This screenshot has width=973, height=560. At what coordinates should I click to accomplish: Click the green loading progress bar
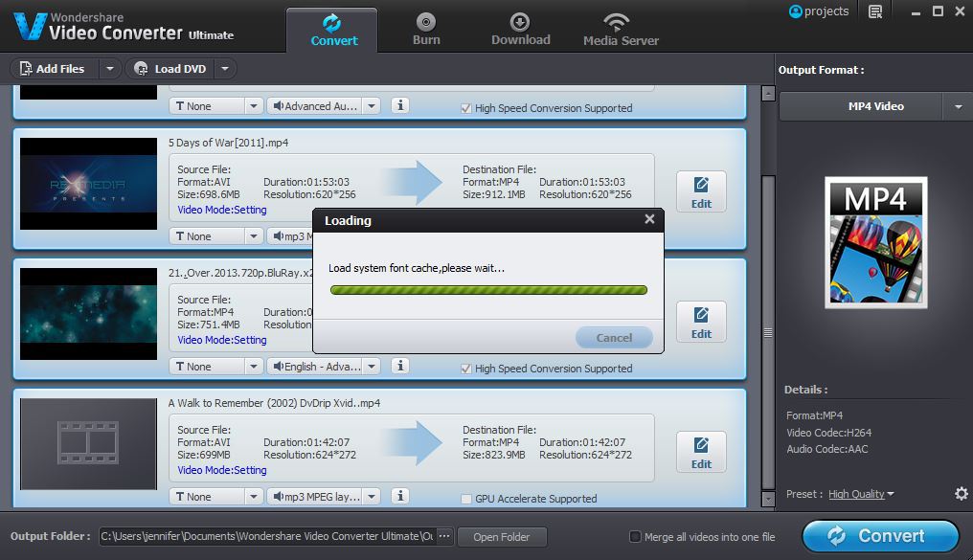[x=488, y=290]
